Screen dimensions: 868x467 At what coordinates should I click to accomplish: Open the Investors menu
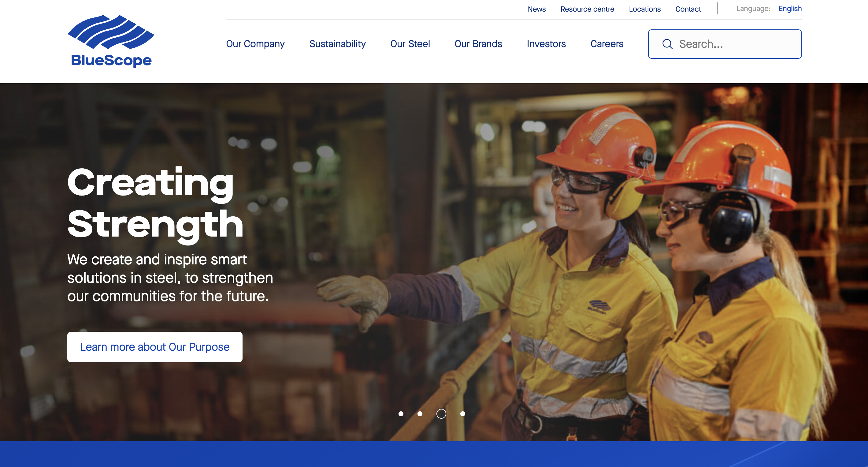pyautogui.click(x=546, y=44)
